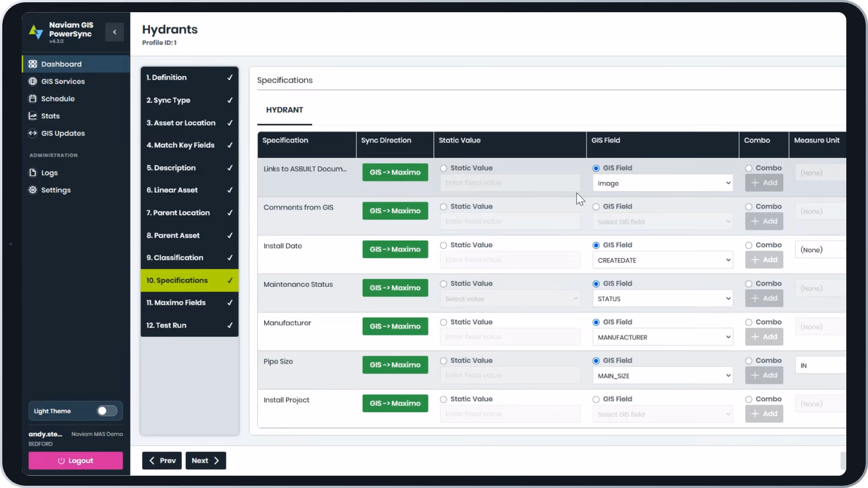Open the Settings gear icon
Image resolution: width=868 pixels, height=488 pixels.
[x=33, y=190]
